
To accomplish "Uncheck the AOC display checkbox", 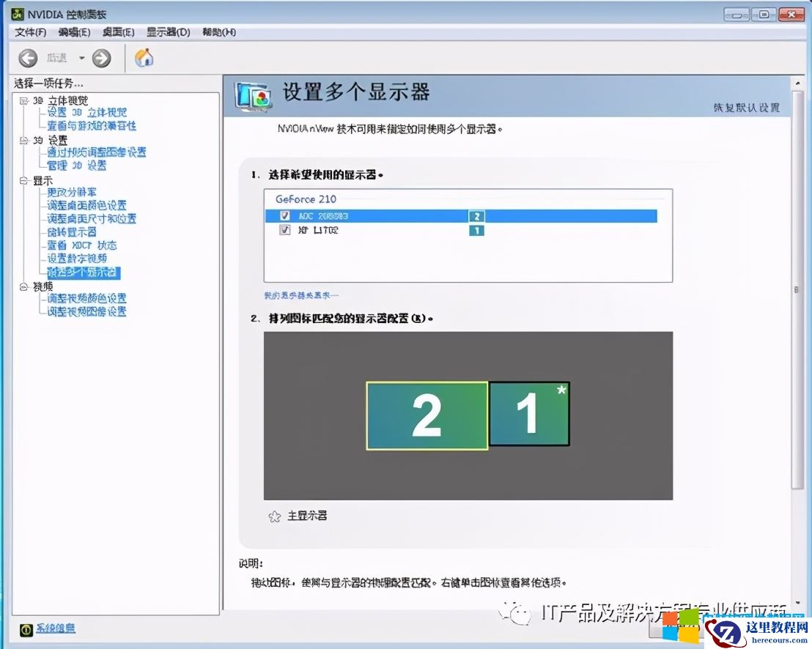I will click(285, 215).
